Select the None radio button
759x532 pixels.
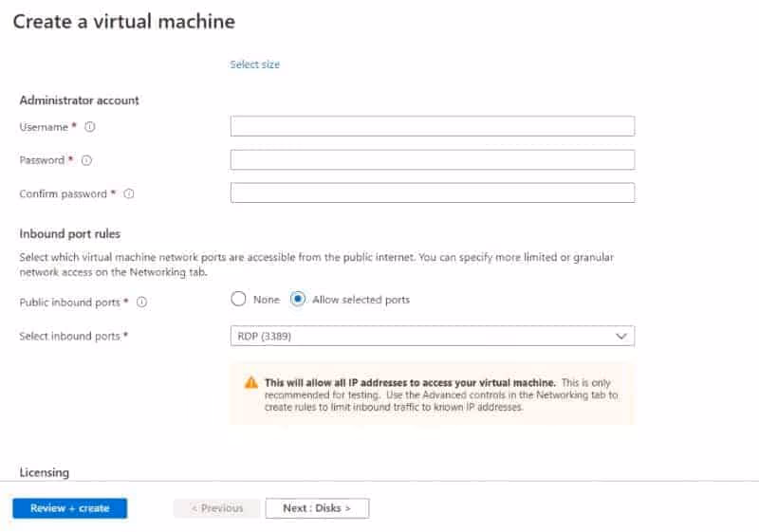[x=238, y=300]
